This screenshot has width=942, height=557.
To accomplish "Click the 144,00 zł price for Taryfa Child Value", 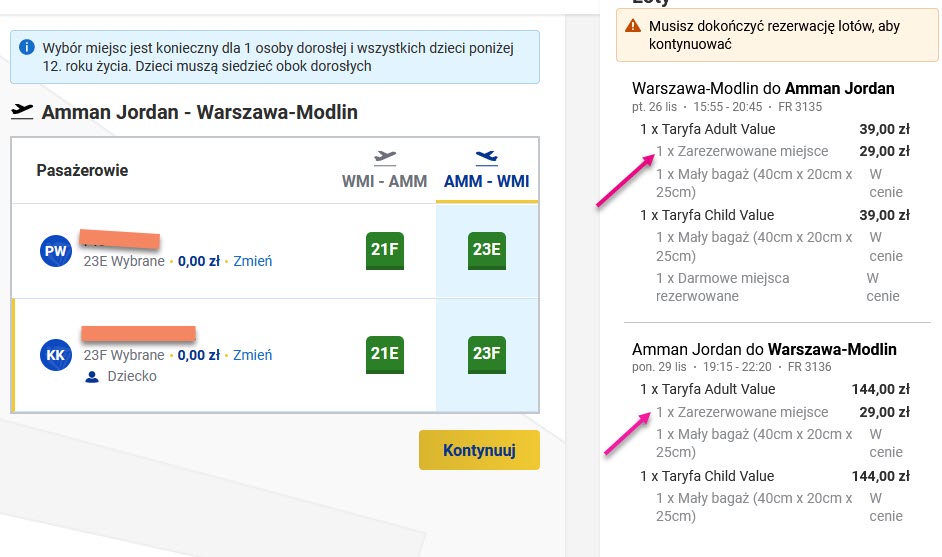I will [881, 476].
